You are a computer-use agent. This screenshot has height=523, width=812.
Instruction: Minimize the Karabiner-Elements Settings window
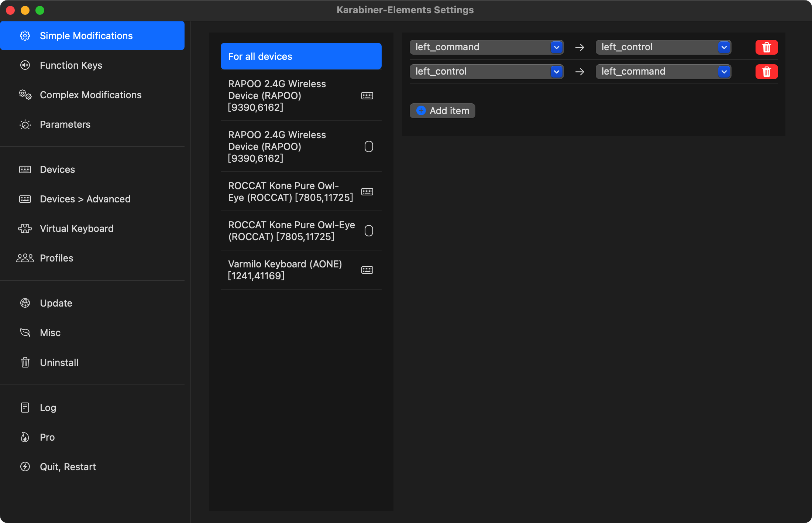(25, 10)
